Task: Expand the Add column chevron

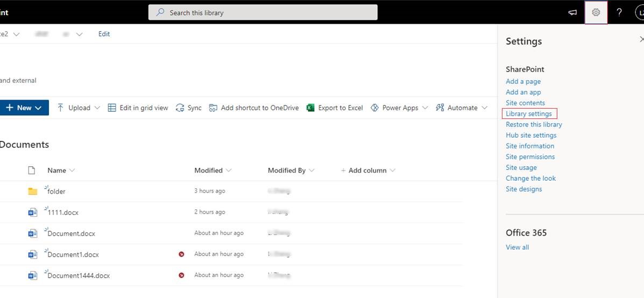Action: [393, 171]
